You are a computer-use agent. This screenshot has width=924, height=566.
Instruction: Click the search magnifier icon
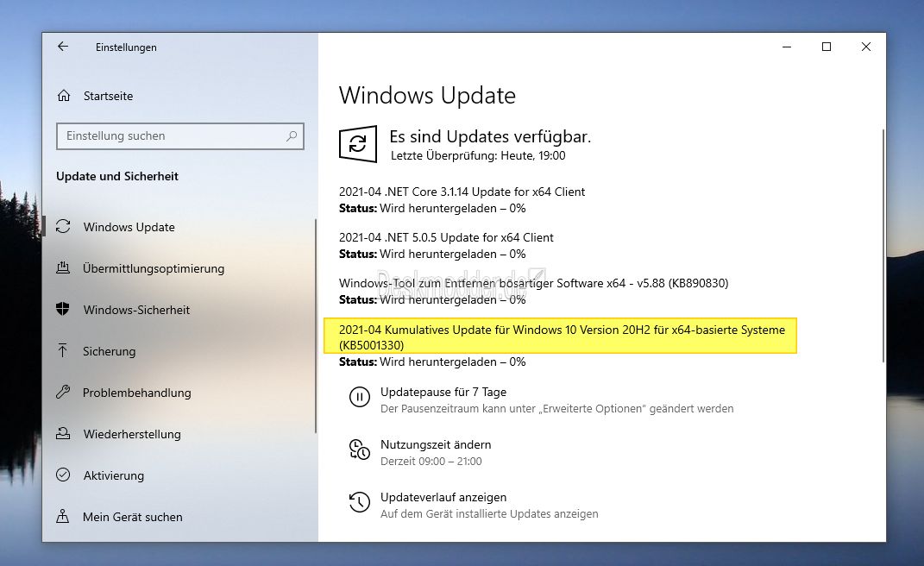click(x=291, y=136)
